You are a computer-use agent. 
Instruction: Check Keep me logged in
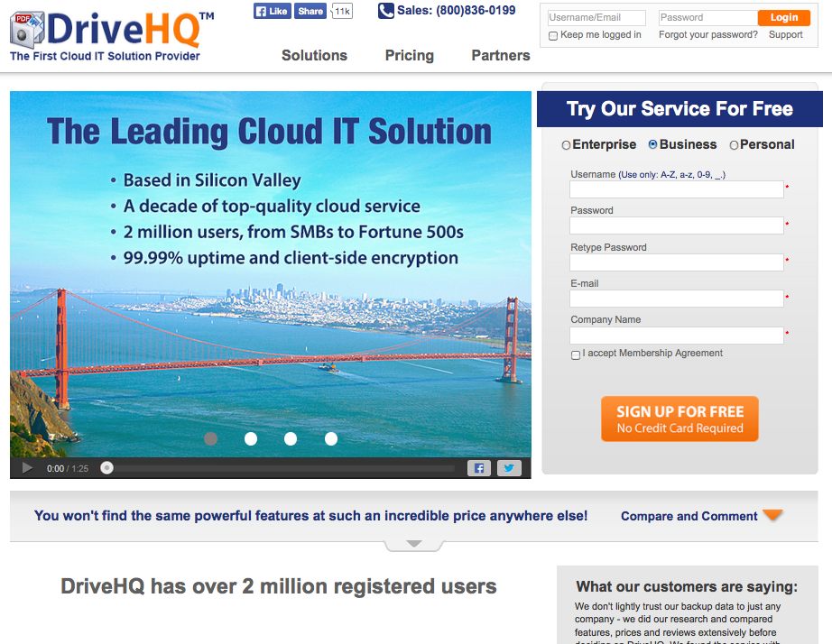click(553, 35)
